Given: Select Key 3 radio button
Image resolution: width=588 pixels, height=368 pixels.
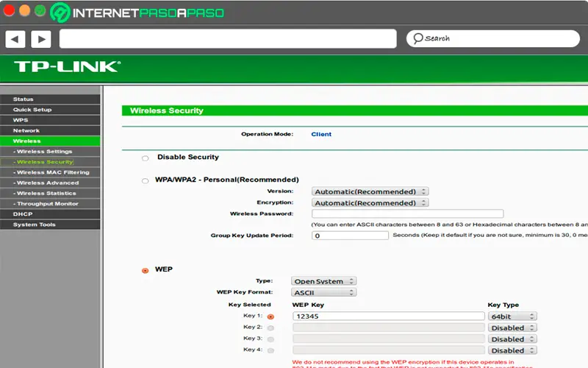Looking at the screenshot, I should (x=270, y=339).
